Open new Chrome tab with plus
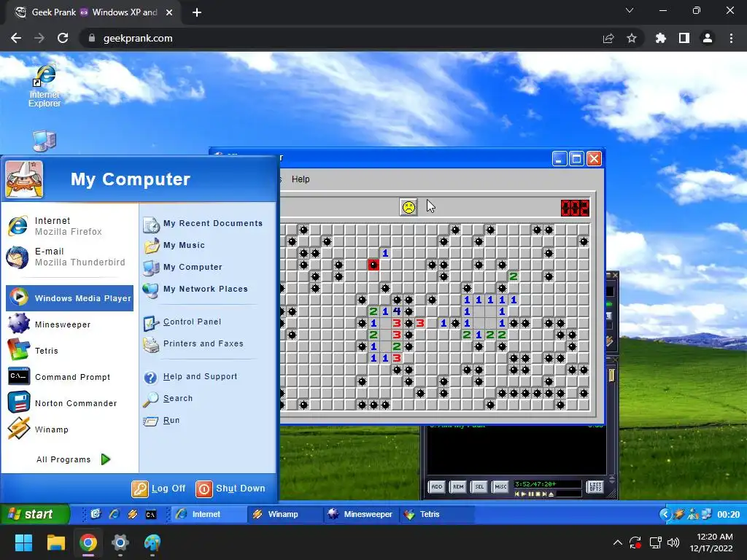Screen dimensions: 747x560 197,12
